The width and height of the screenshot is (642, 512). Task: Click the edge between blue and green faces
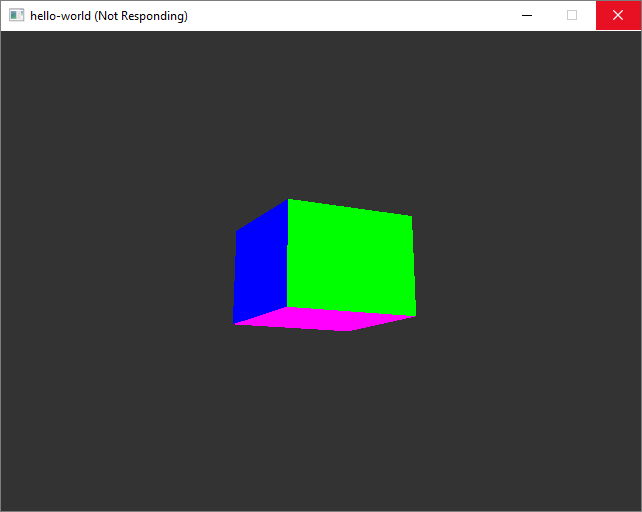[287, 254]
